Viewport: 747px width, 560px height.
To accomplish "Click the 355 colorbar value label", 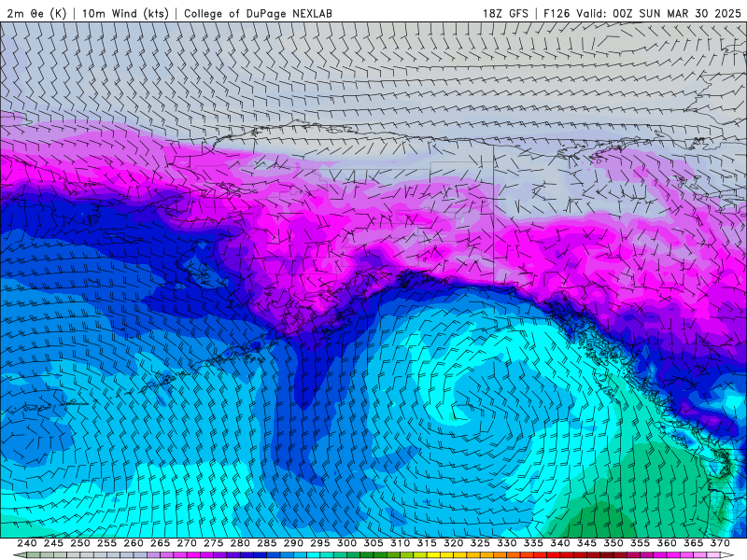I will (641, 543).
